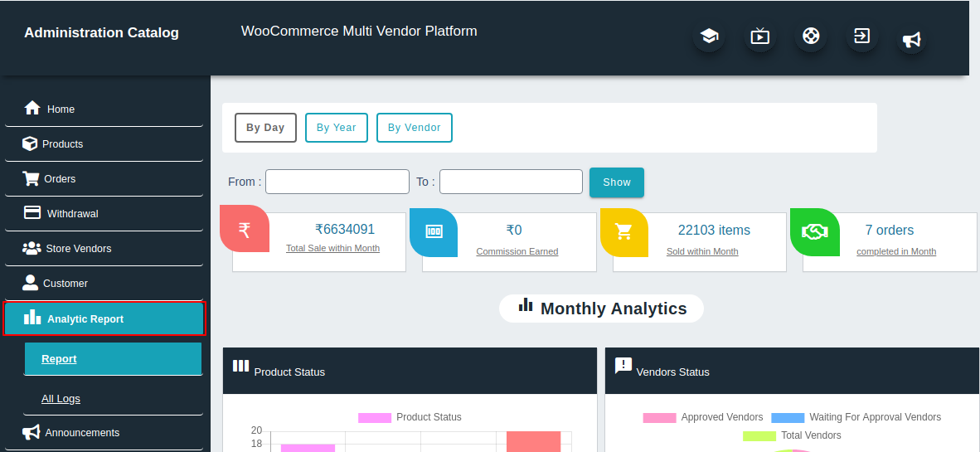Image resolution: width=980 pixels, height=452 pixels.
Task: Click the blue commission money icon
Action: coord(434,231)
